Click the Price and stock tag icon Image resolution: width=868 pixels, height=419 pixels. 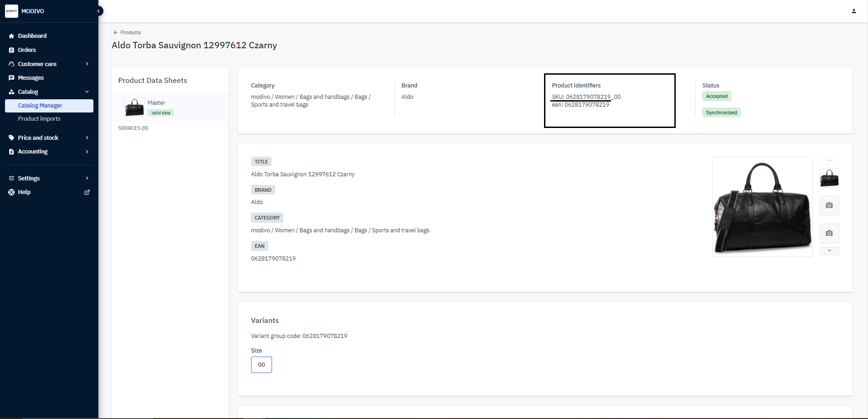11,138
